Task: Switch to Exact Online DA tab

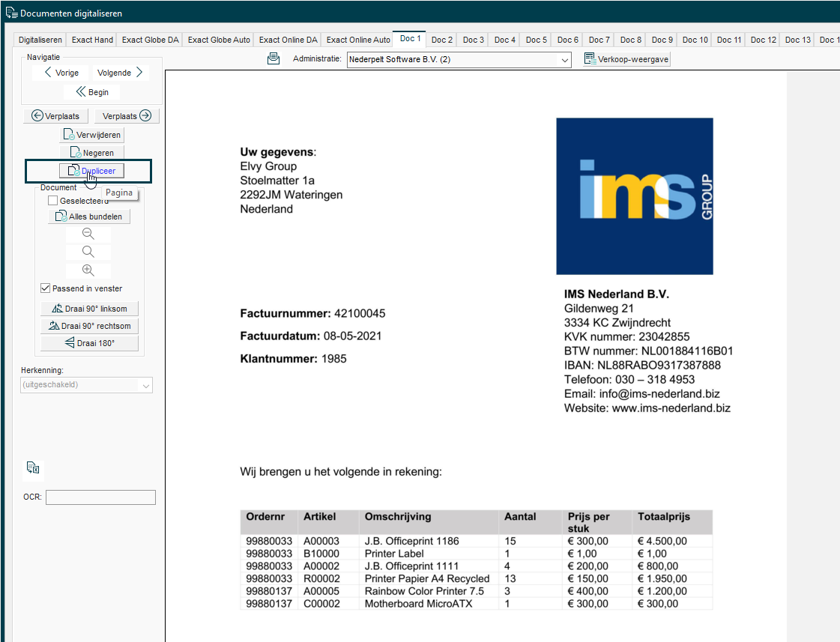Action: coord(288,40)
